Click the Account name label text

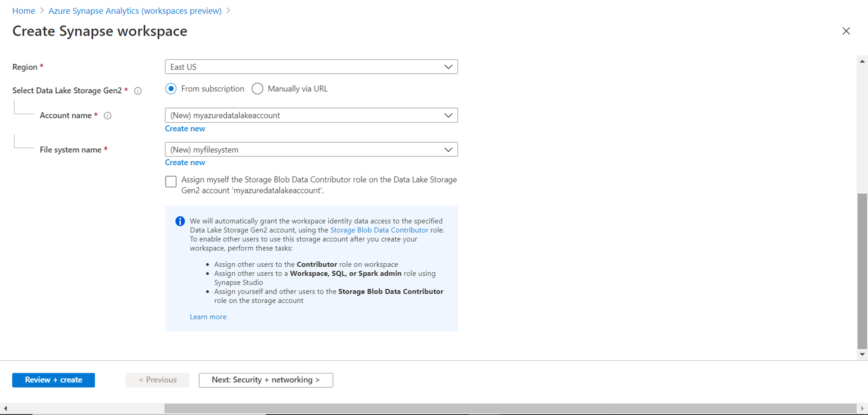(x=66, y=115)
